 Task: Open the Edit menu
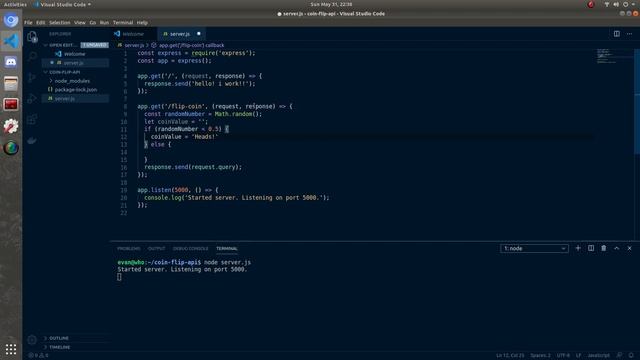[40, 22]
